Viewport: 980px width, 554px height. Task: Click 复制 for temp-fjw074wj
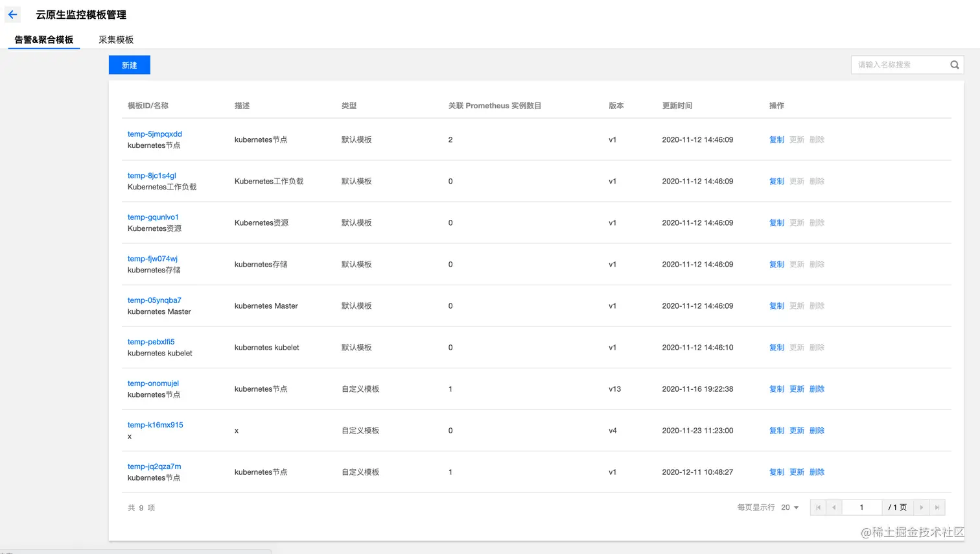tap(776, 264)
